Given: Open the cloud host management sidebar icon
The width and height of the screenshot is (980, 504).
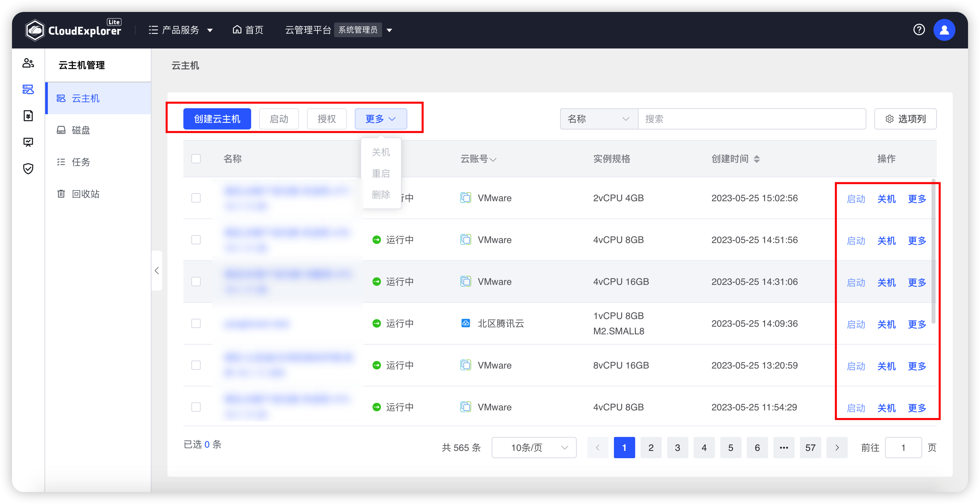Looking at the screenshot, I should (x=28, y=89).
